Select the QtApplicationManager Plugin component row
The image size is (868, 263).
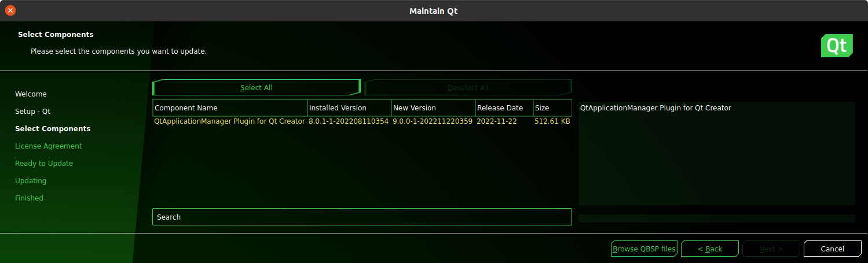point(229,122)
